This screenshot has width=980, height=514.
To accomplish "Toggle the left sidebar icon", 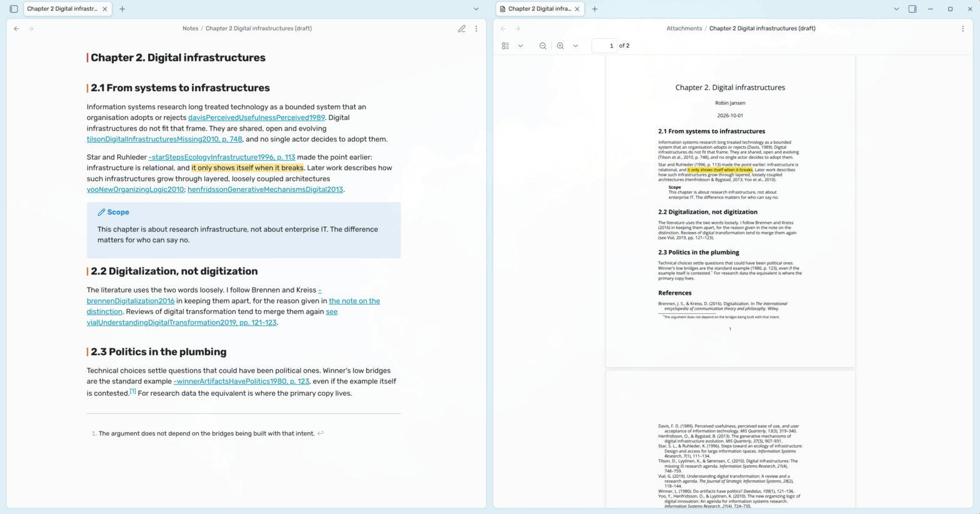I will point(14,9).
